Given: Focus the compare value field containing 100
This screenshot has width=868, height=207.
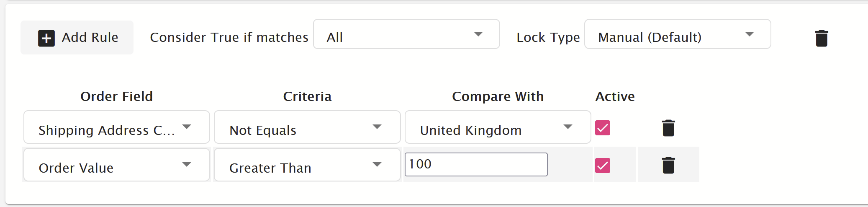Looking at the screenshot, I should click(x=476, y=164).
